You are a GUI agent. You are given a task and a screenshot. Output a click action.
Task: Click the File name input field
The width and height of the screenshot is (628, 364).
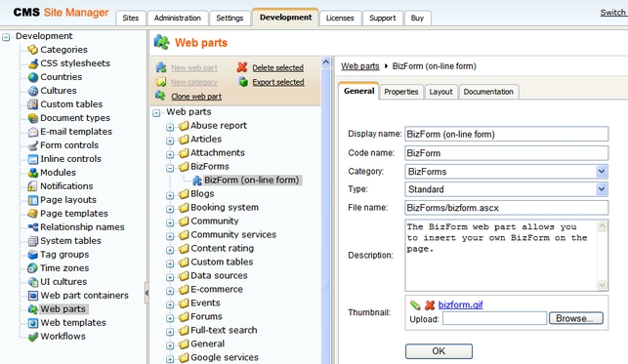click(507, 208)
